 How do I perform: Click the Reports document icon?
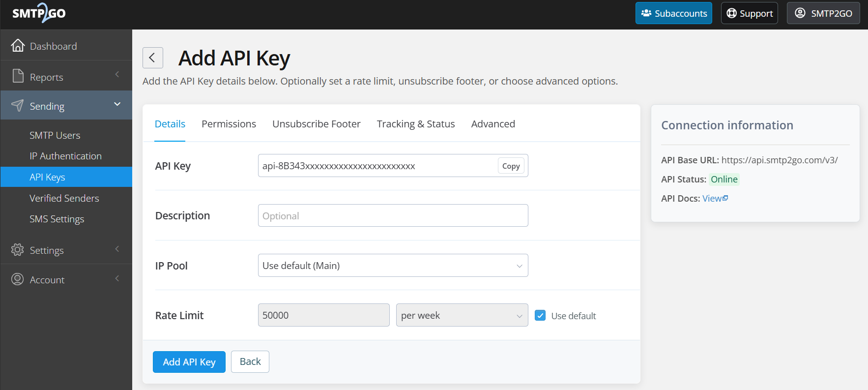pyautogui.click(x=18, y=76)
